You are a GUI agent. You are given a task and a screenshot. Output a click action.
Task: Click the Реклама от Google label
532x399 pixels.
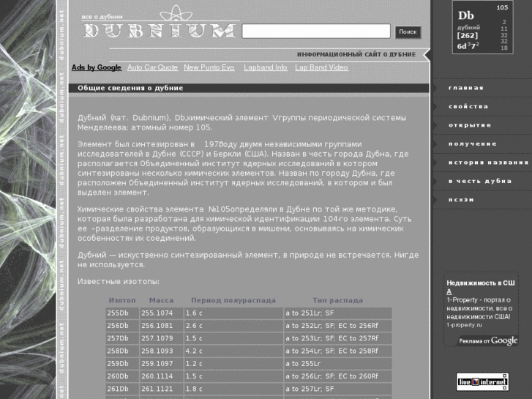[488, 340]
